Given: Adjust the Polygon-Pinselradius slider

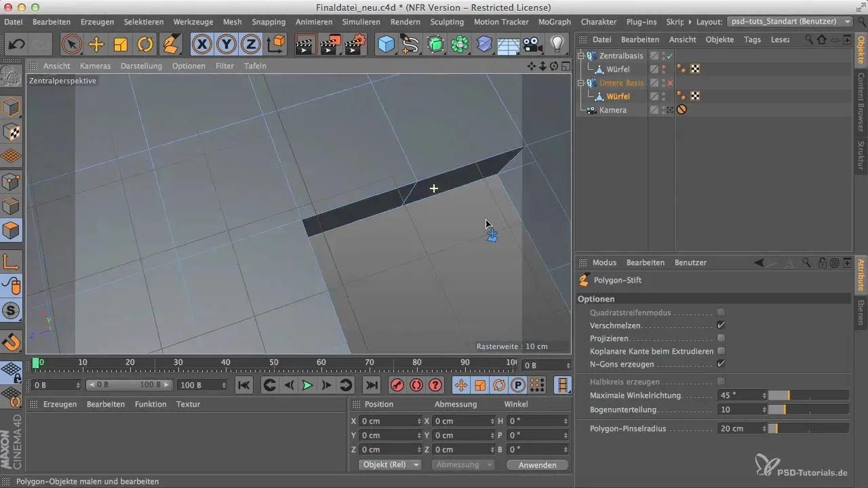Looking at the screenshot, I should coord(808,429).
